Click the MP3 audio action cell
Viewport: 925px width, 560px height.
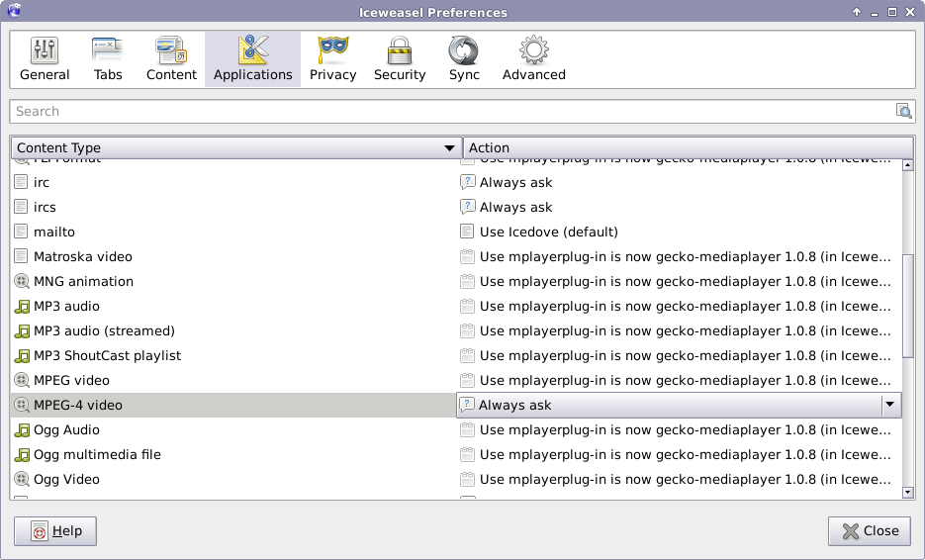[680, 307]
